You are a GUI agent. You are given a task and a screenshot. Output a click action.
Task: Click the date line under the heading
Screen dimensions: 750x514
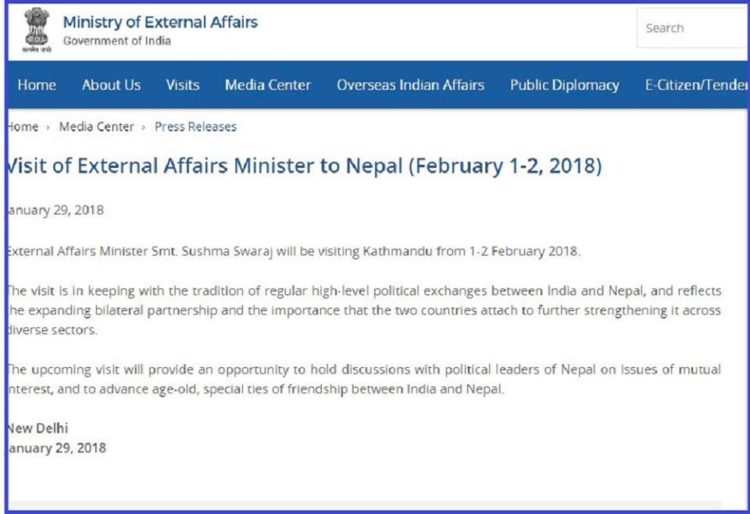point(55,210)
